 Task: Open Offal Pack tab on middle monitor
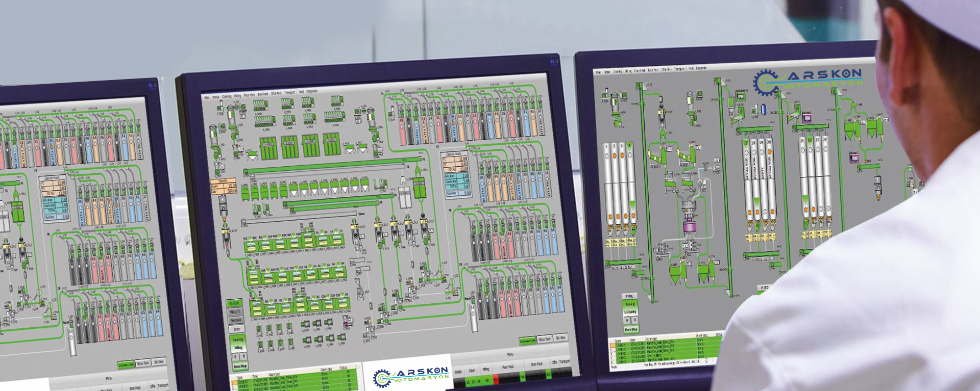click(x=276, y=93)
